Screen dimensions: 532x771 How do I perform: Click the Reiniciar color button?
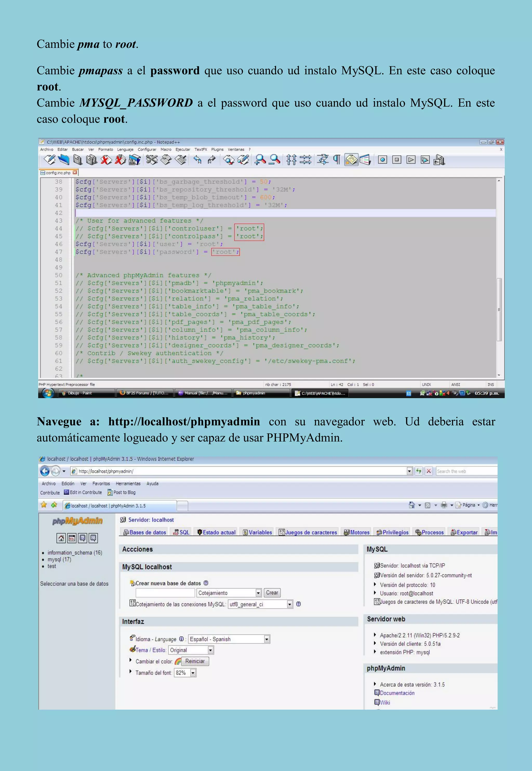(x=195, y=661)
